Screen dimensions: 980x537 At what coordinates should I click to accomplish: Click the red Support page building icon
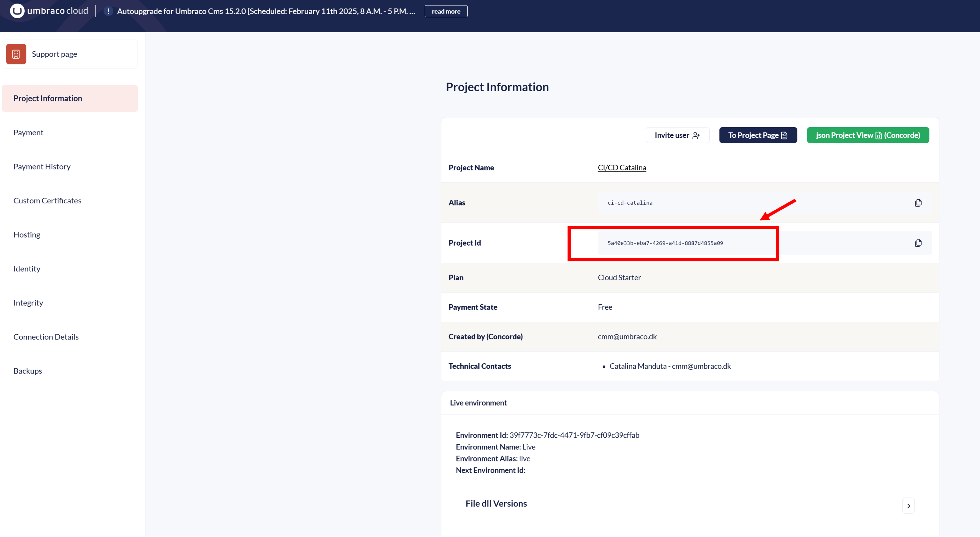(16, 54)
